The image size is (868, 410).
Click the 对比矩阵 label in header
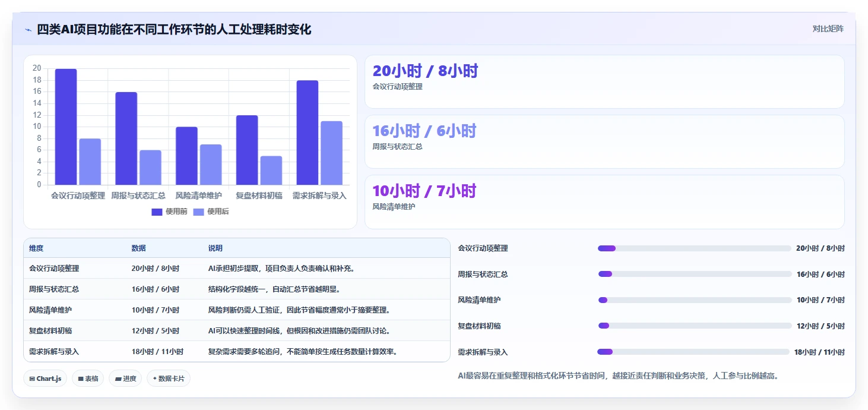pos(828,29)
